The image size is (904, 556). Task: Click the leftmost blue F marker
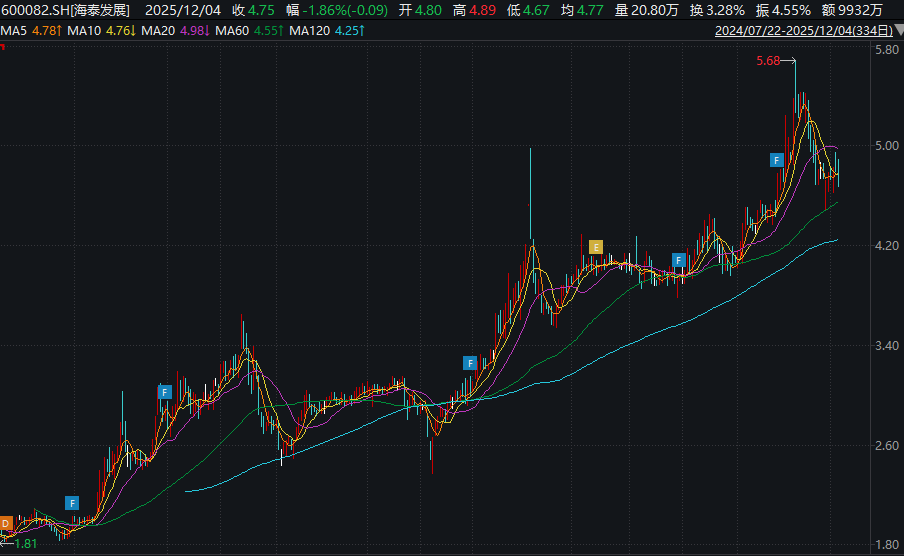[x=72, y=502]
